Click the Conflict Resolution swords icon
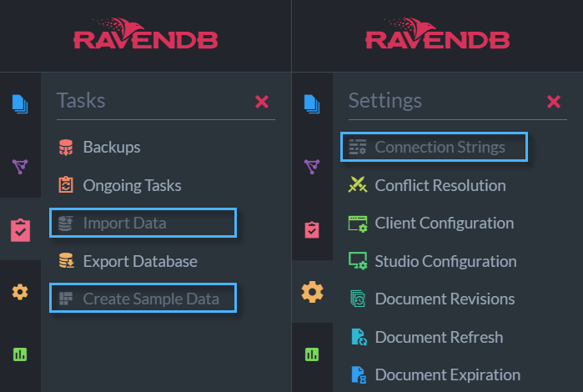 click(358, 185)
